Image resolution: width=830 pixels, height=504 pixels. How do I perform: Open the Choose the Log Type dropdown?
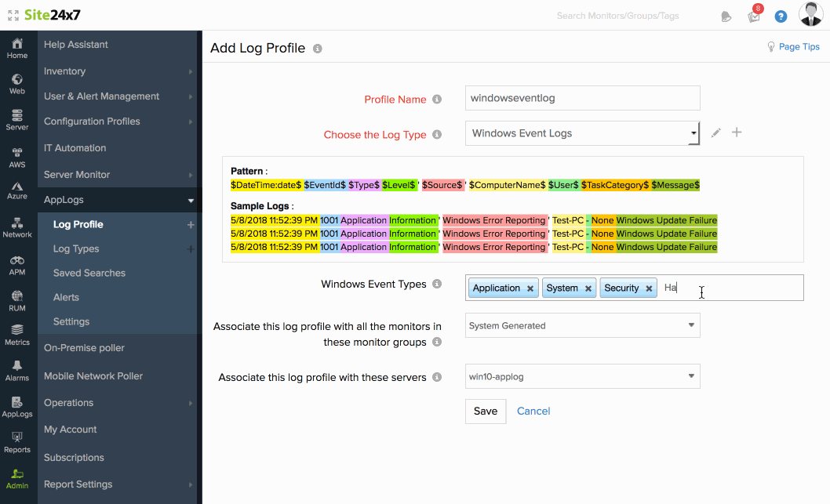(x=581, y=133)
